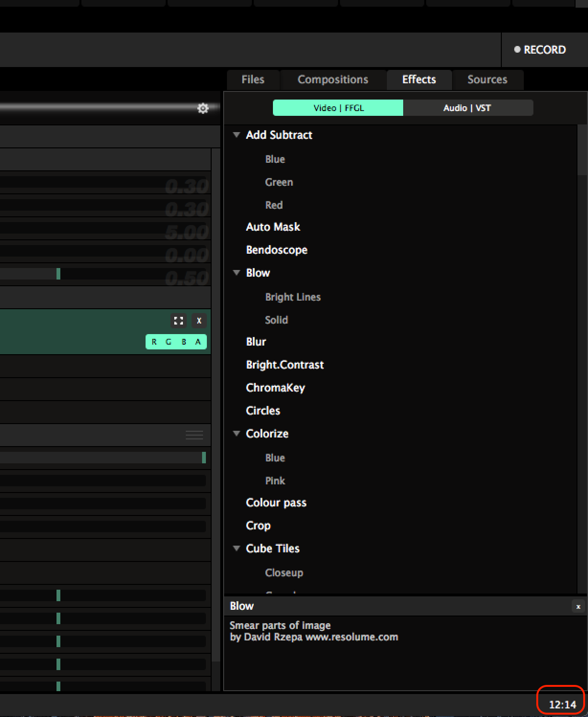Switch to the Compositions tab
Screen dimensions: 588x717
pyautogui.click(x=333, y=79)
